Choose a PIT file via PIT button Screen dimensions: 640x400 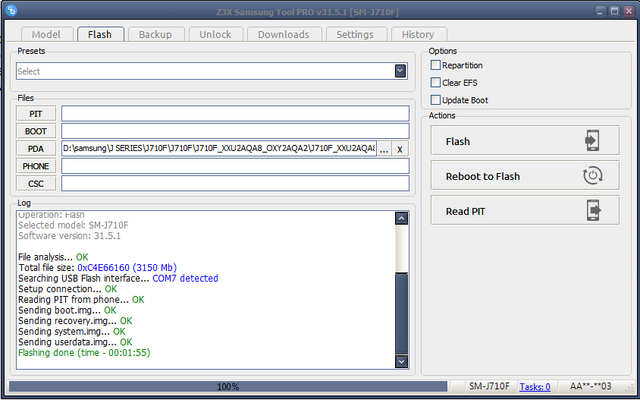coord(36,114)
